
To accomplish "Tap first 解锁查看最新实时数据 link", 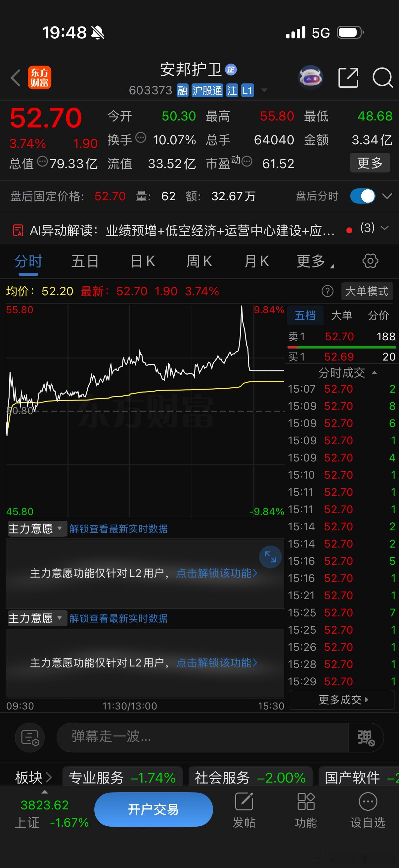I will [118, 529].
